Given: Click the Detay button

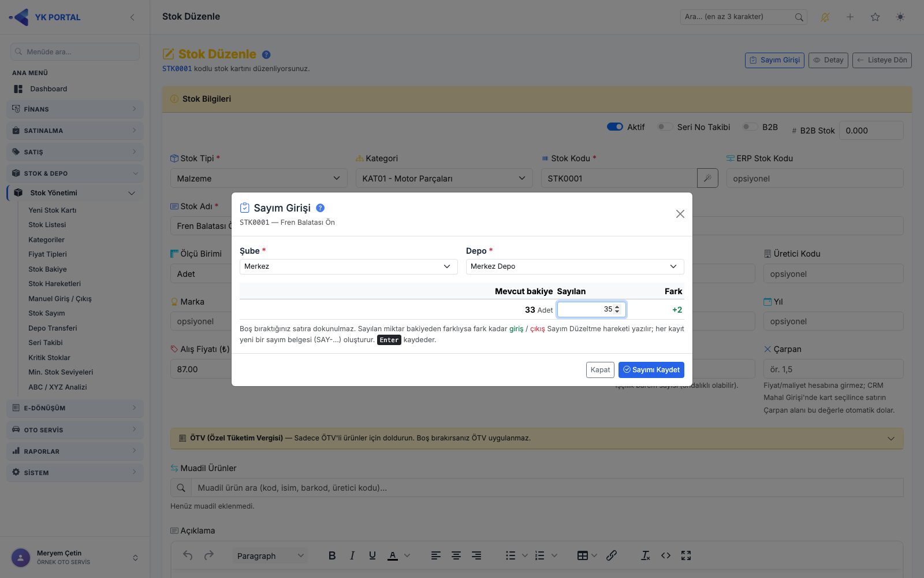Looking at the screenshot, I should tap(828, 60).
